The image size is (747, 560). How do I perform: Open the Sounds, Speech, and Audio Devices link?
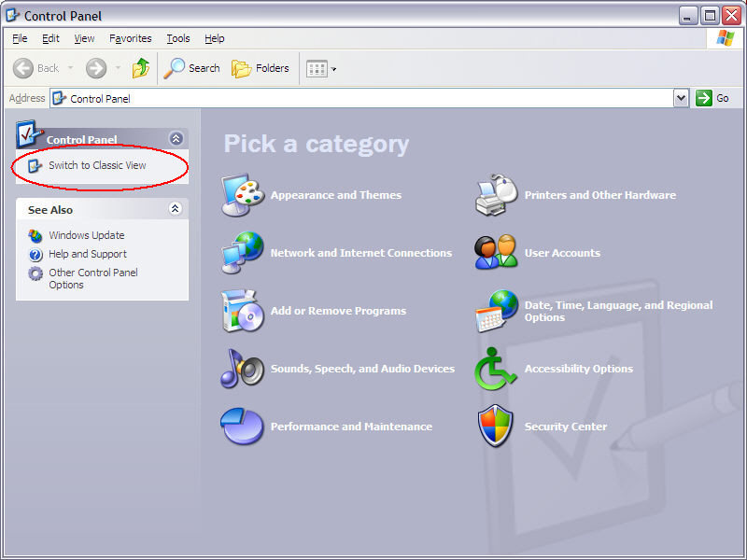(362, 369)
